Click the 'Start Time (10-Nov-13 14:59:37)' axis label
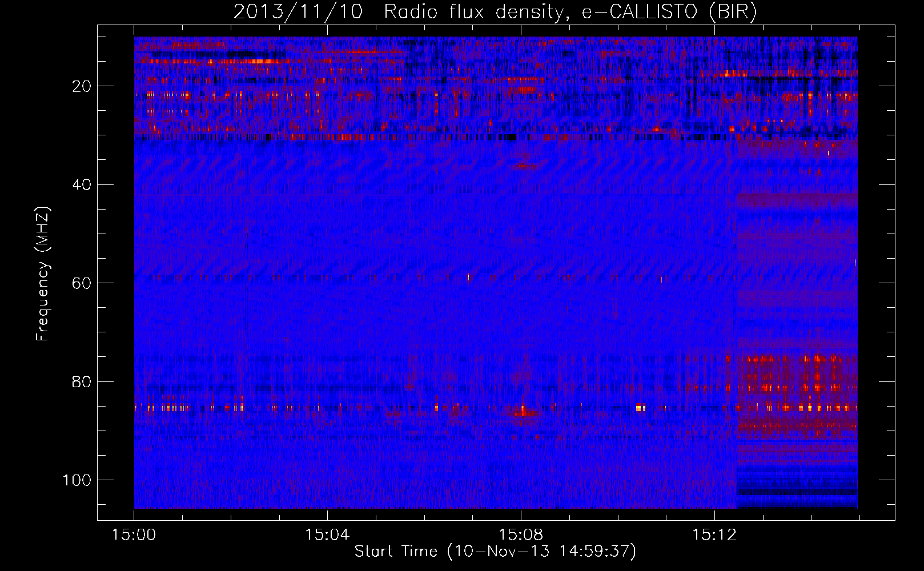This screenshot has width=924, height=571. 495,552
